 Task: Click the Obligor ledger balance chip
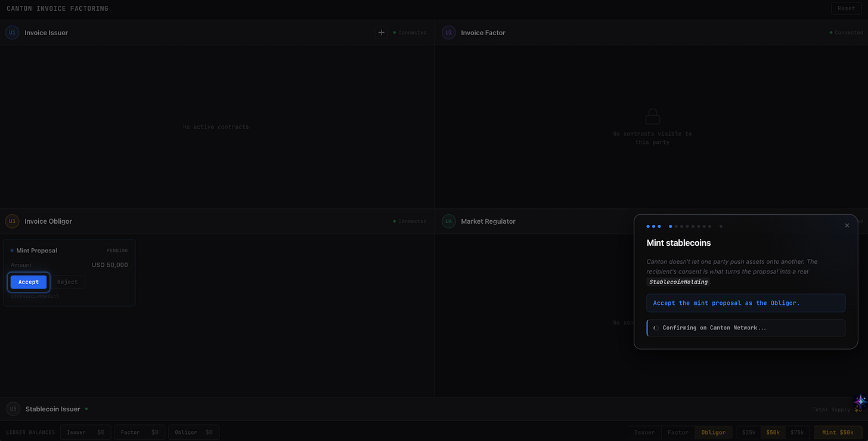point(194,432)
